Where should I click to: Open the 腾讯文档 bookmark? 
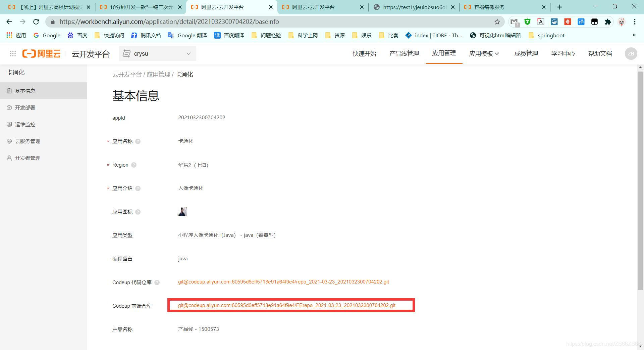(x=146, y=35)
